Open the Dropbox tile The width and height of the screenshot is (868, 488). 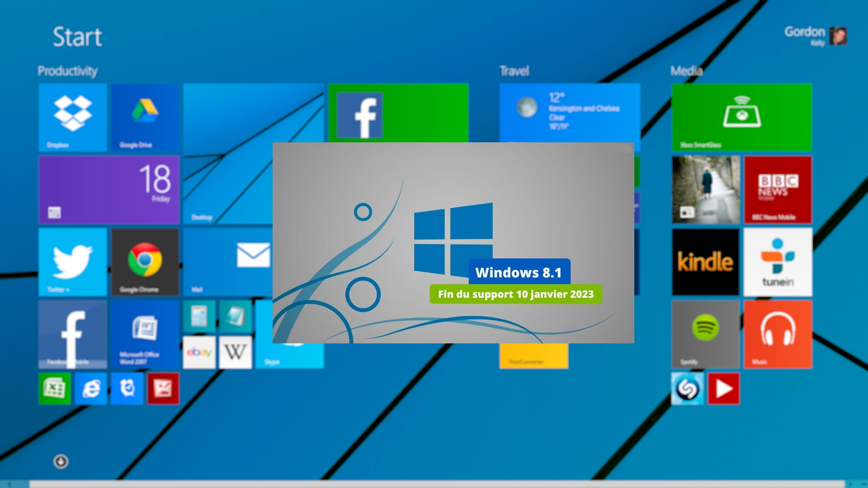73,117
